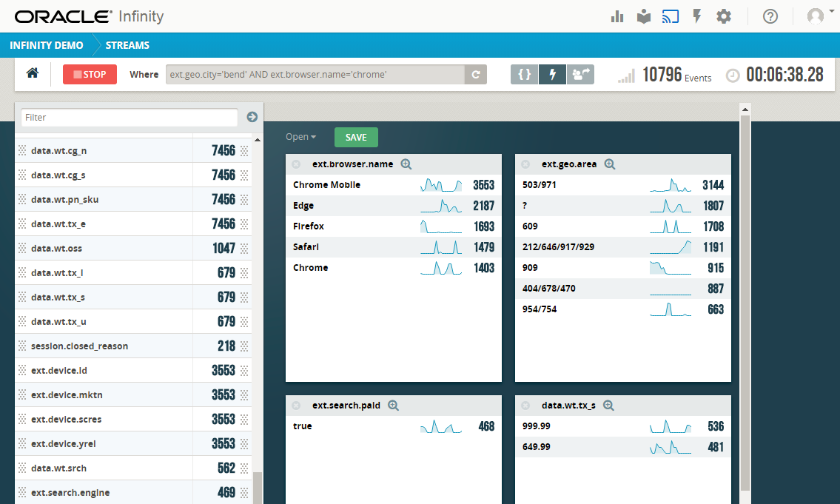Select ext.device.mktn parameter
Screen dimensions: 840x504
coord(133,394)
